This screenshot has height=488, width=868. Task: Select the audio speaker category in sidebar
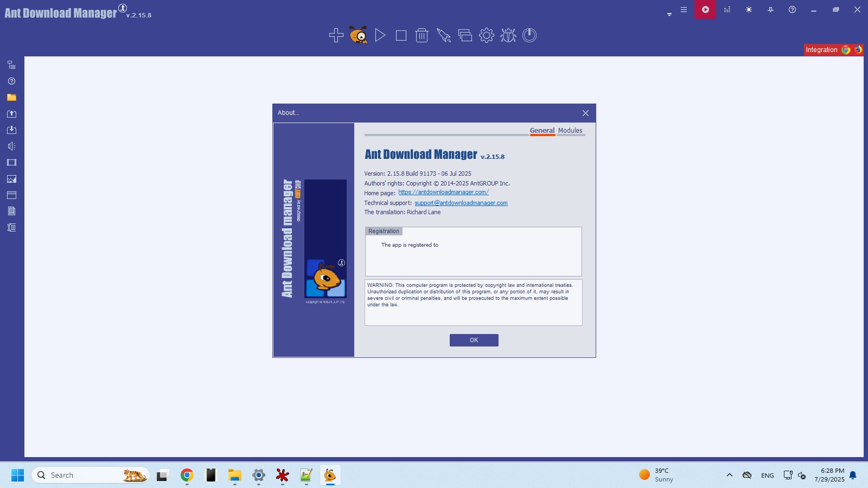pyautogui.click(x=11, y=146)
